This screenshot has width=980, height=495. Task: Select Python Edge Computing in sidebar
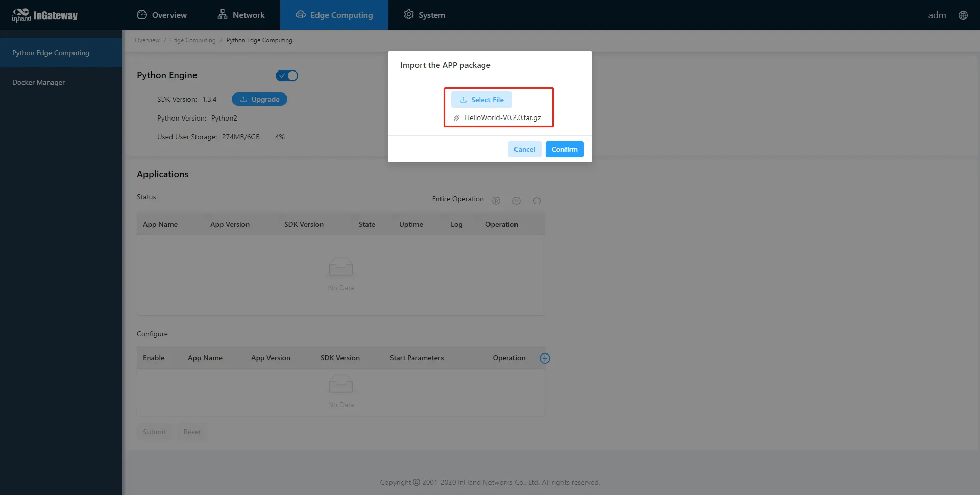(x=61, y=53)
